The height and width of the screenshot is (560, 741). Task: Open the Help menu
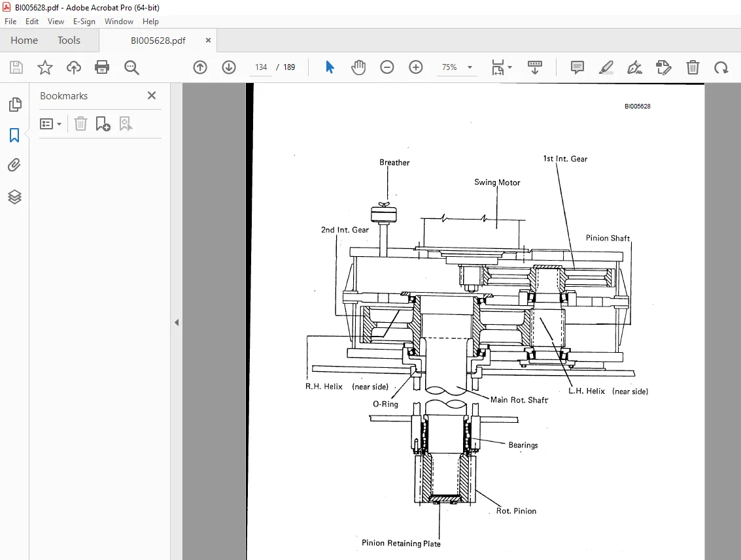[150, 22]
